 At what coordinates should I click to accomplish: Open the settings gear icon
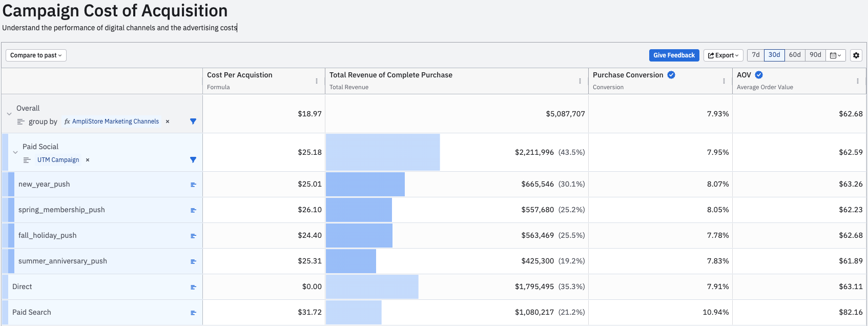pos(856,55)
